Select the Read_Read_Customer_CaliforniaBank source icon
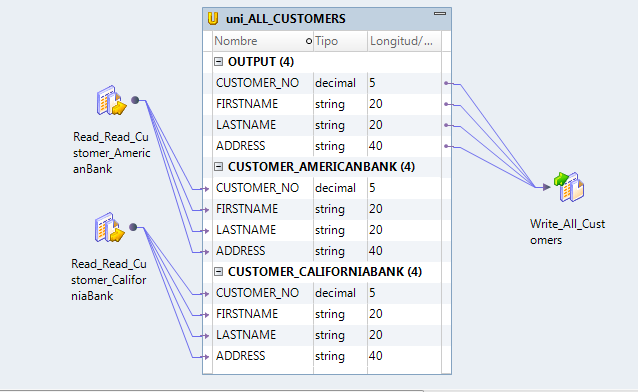Image resolution: width=638 pixels, height=392 pixels. pyautogui.click(x=109, y=228)
